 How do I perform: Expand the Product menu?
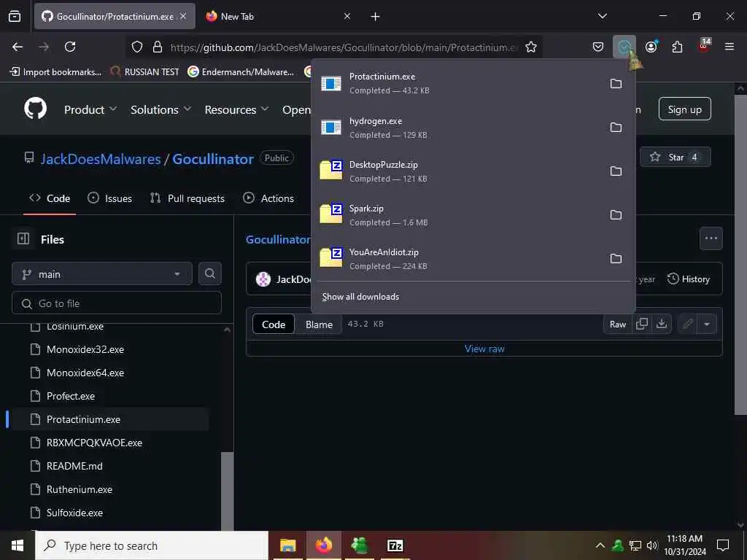90,109
